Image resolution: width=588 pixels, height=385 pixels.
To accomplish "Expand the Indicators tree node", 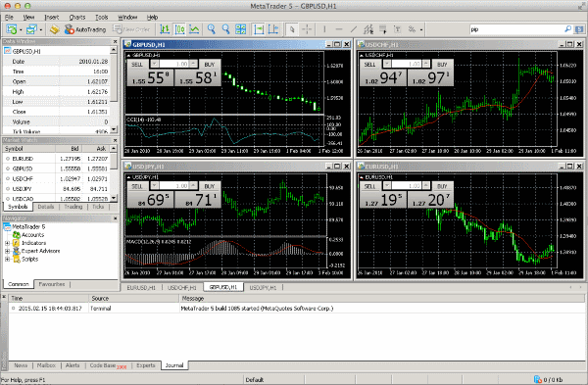I will click(x=7, y=243).
